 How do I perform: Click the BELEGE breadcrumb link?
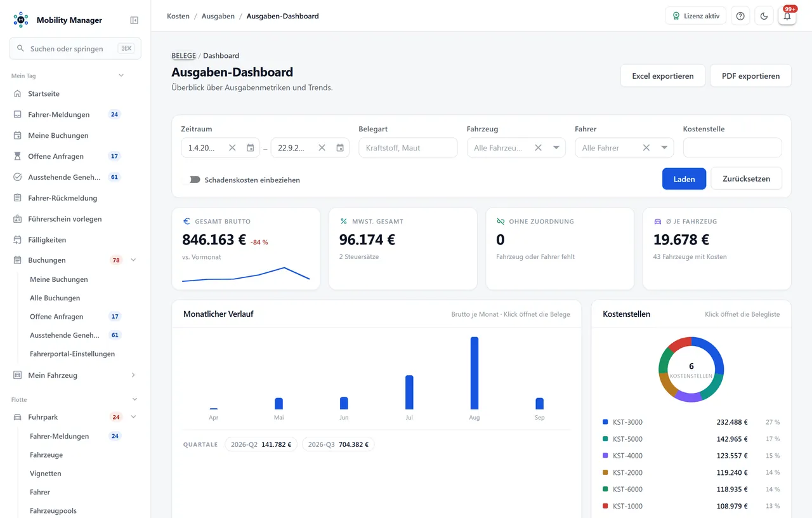pos(184,56)
